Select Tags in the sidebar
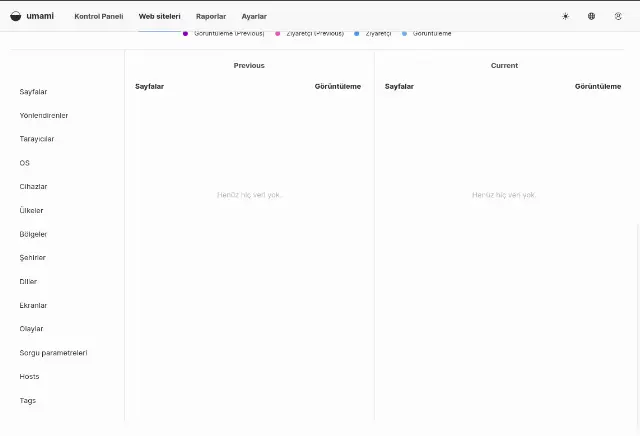The width and height of the screenshot is (640, 436). 28,400
